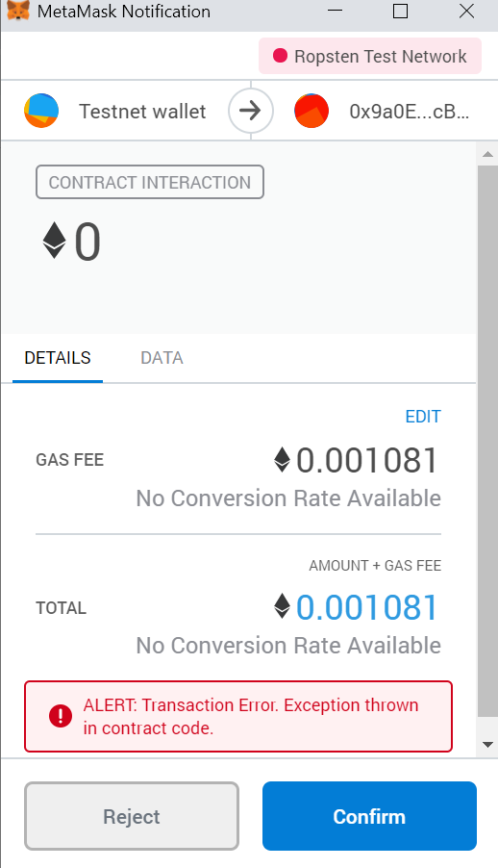Click the recipient 0x9a0E address avatar

pos(311,111)
